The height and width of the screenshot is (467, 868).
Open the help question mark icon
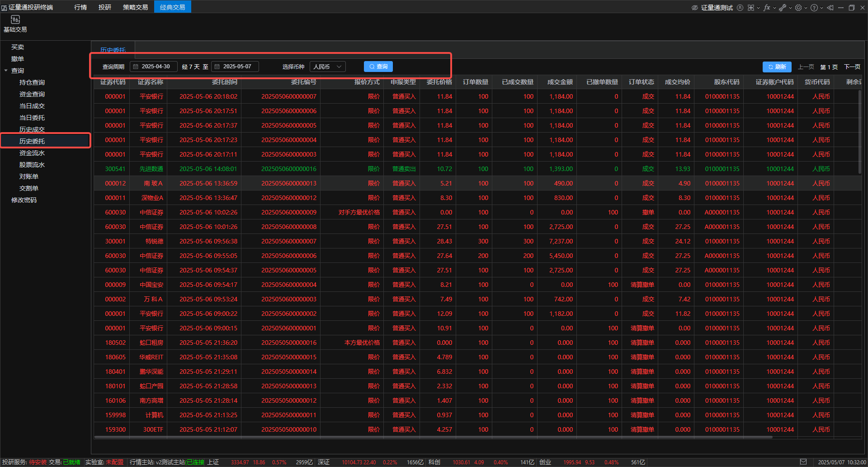814,8
